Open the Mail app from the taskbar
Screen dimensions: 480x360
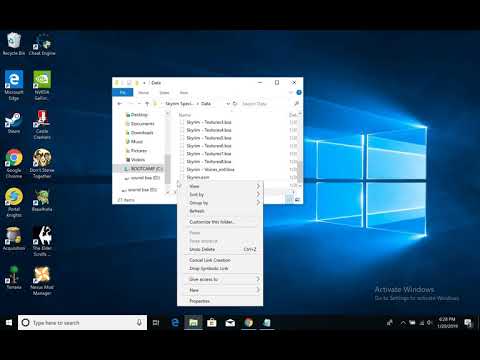tap(230, 323)
